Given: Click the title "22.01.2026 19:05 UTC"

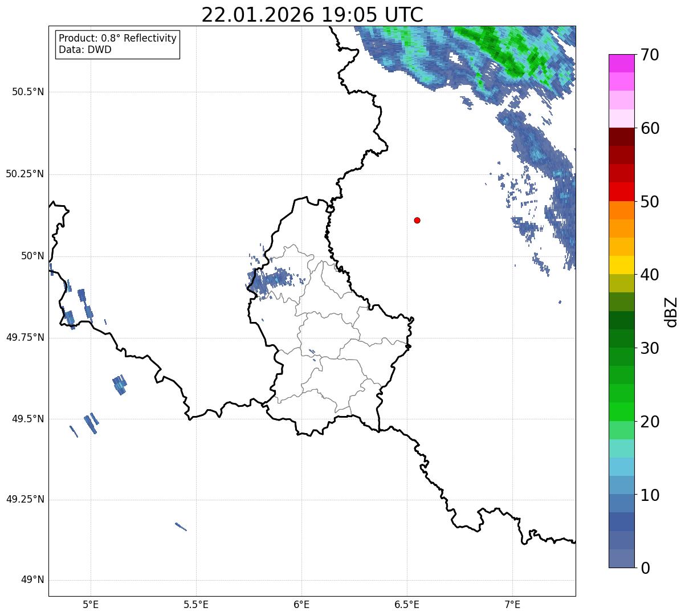Looking at the screenshot, I should point(312,15).
